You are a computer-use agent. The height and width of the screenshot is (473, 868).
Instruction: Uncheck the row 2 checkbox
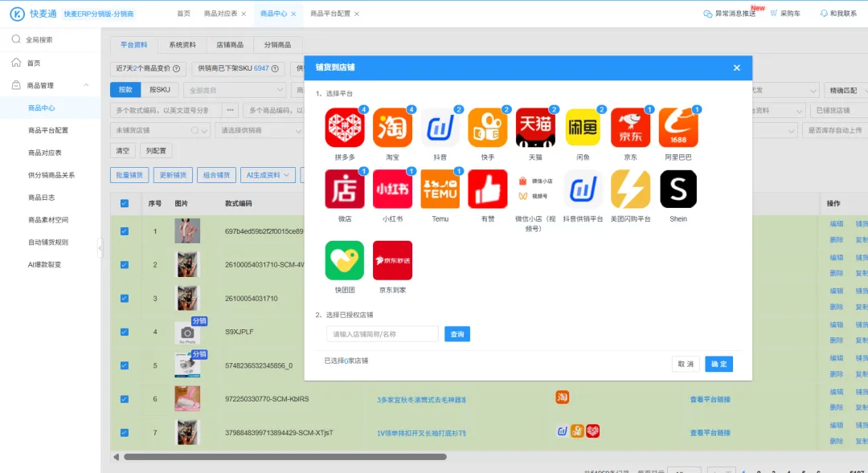click(125, 265)
